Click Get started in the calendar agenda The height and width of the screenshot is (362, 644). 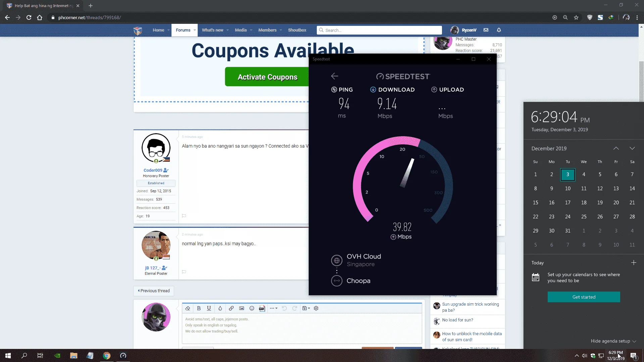pos(584,297)
